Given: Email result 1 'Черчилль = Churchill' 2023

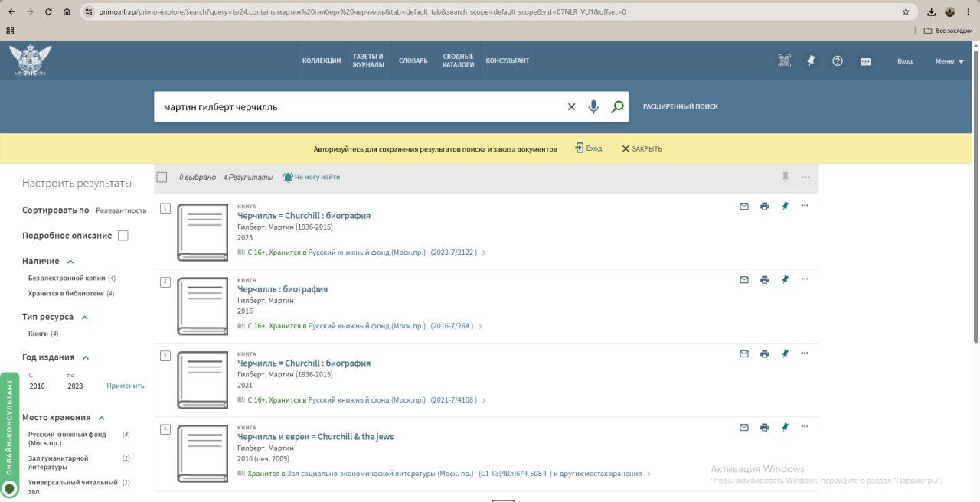Looking at the screenshot, I should click(744, 206).
